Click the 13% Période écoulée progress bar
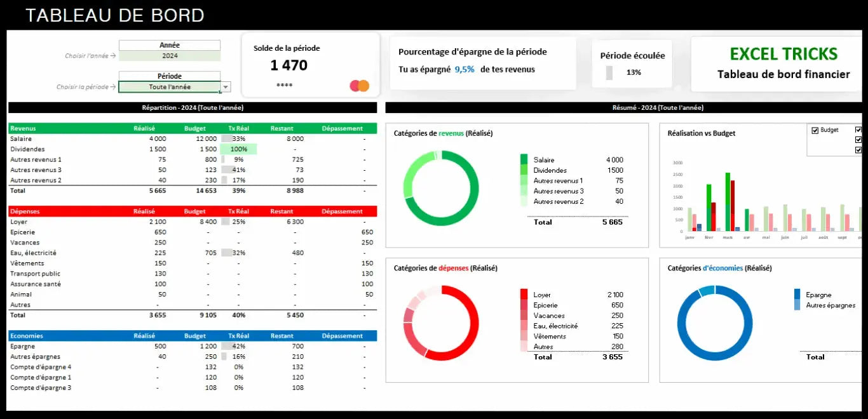868x419 pixels. [x=611, y=72]
